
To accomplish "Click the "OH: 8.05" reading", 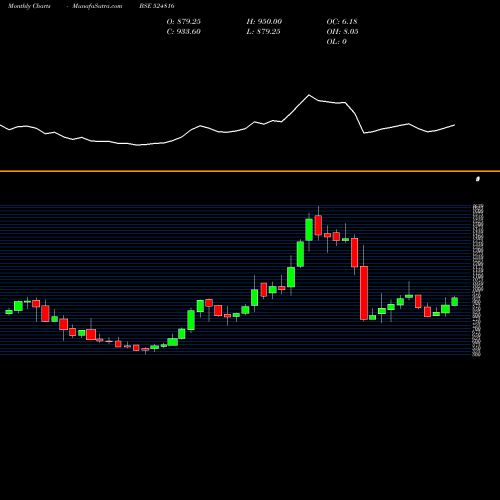I will point(342,31).
